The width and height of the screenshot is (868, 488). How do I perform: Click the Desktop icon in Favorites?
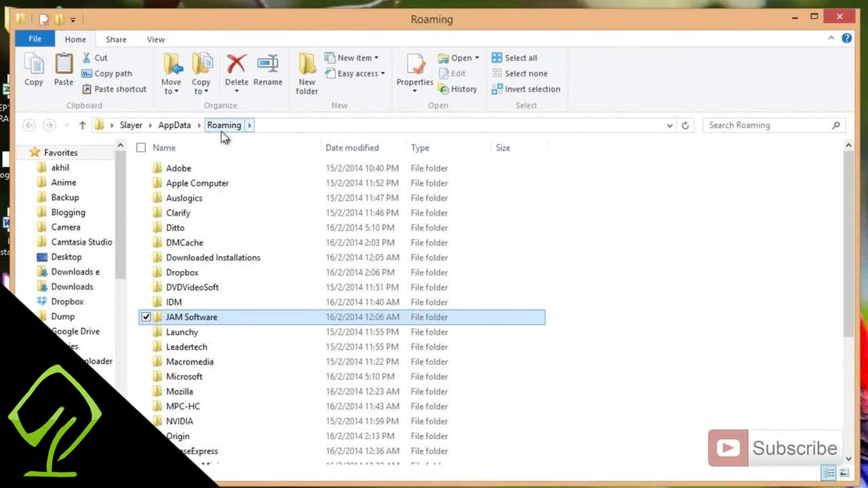tap(42, 257)
